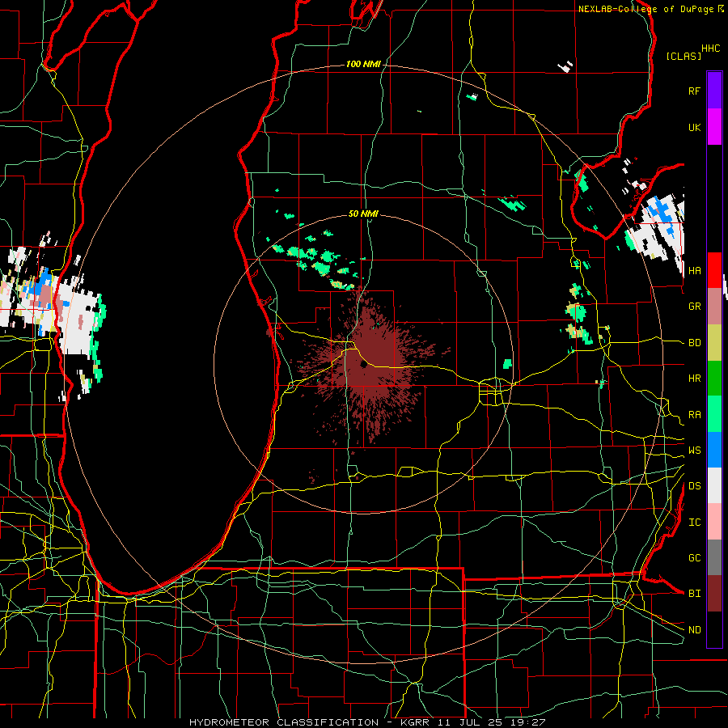Click the red HA color swatch in legend

pyautogui.click(x=714, y=270)
